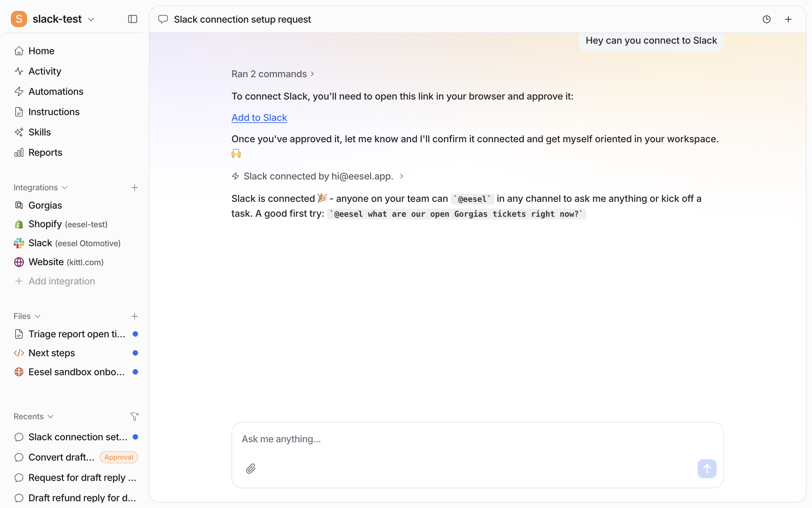Add integration via plus icon in Integrations header
This screenshot has height=508, width=812.
point(135,188)
